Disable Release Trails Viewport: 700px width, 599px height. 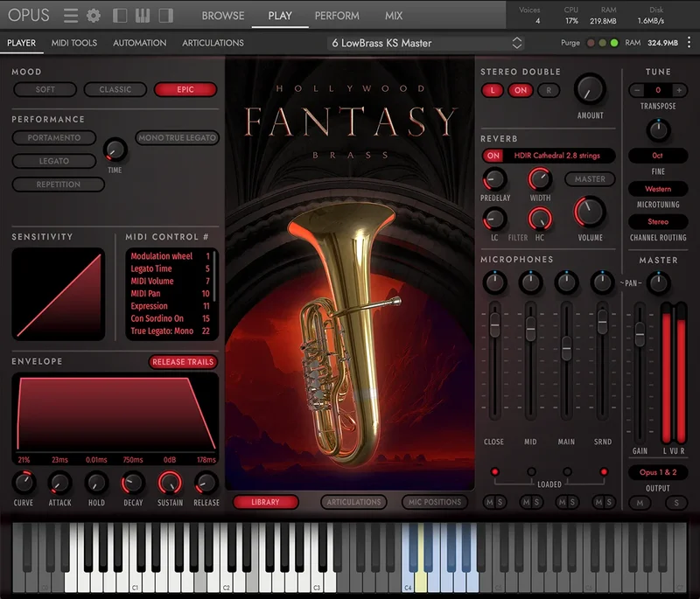[183, 362]
